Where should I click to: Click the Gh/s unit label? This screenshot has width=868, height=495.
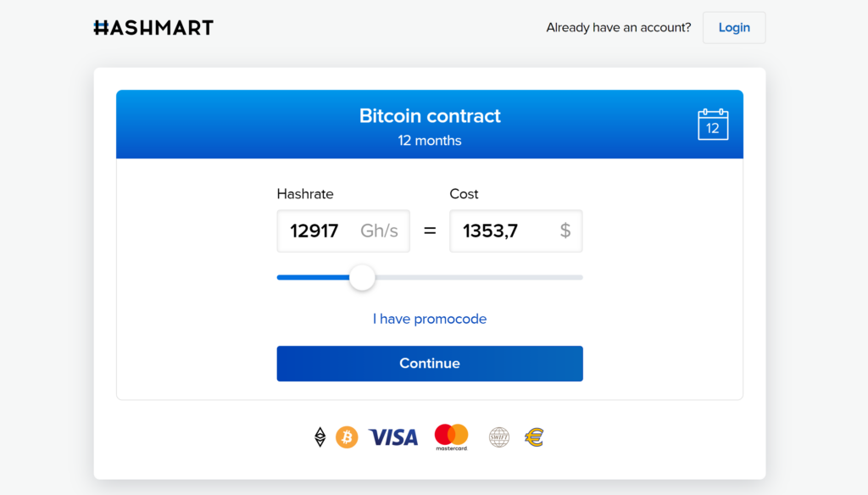(x=379, y=231)
